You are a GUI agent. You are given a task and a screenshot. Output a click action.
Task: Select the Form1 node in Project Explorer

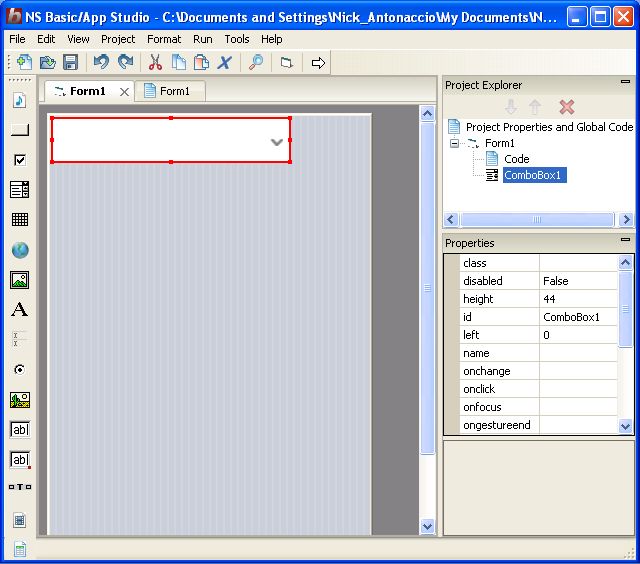point(500,143)
